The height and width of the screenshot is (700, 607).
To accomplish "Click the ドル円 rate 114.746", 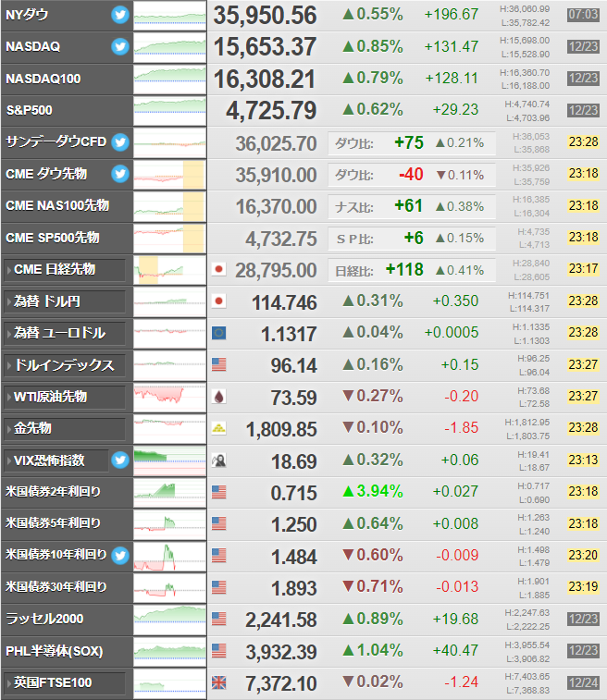I will click(284, 302).
